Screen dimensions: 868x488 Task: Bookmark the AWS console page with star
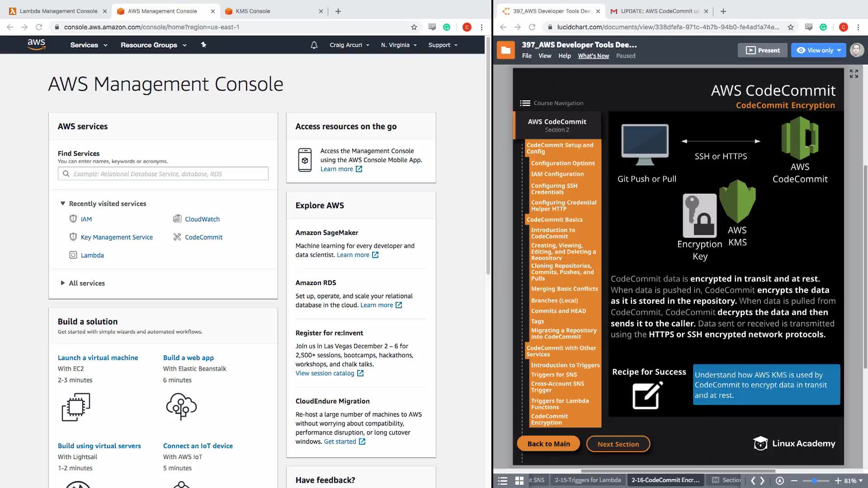pos(414,27)
